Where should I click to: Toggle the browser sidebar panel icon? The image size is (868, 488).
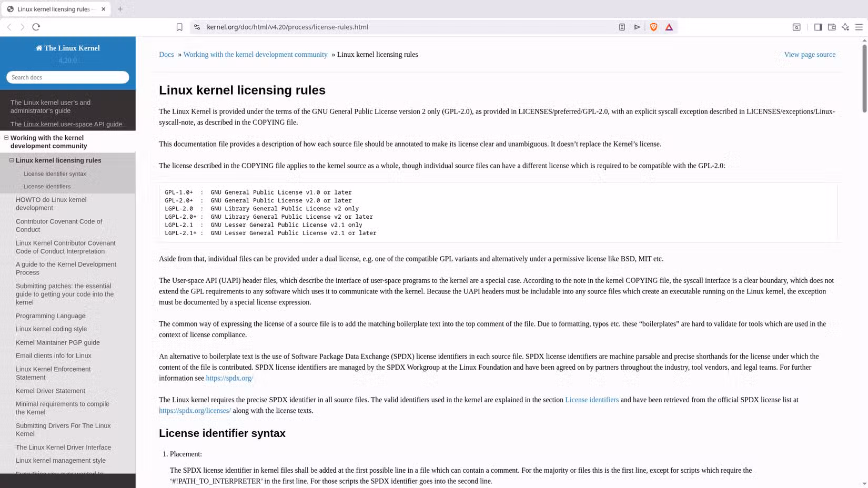[818, 27]
